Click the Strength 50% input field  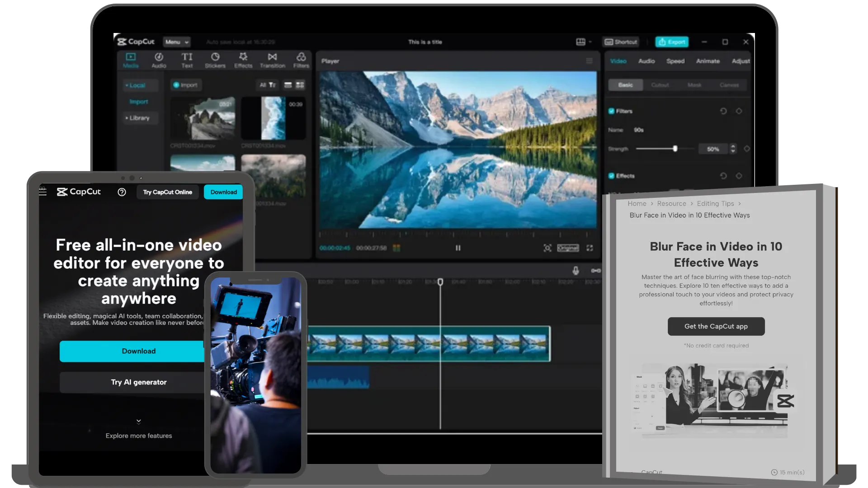pos(713,149)
